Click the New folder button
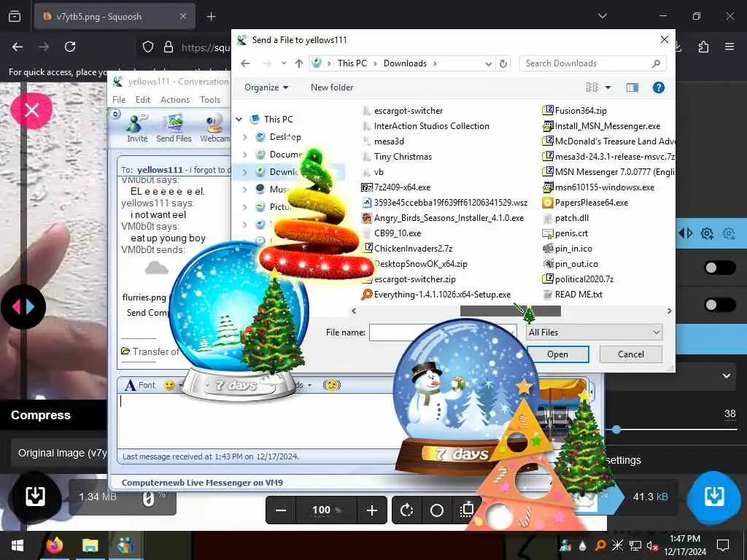Screen dimensions: 747x560 point(332,87)
